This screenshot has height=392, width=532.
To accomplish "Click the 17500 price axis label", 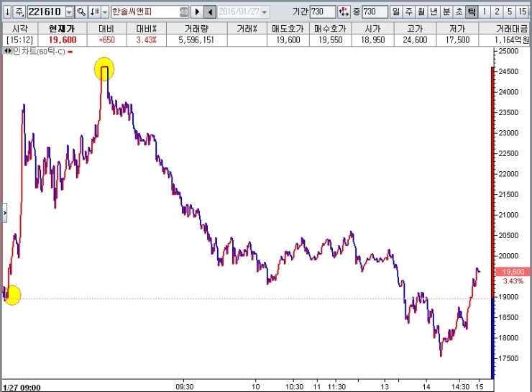I will (x=508, y=358).
